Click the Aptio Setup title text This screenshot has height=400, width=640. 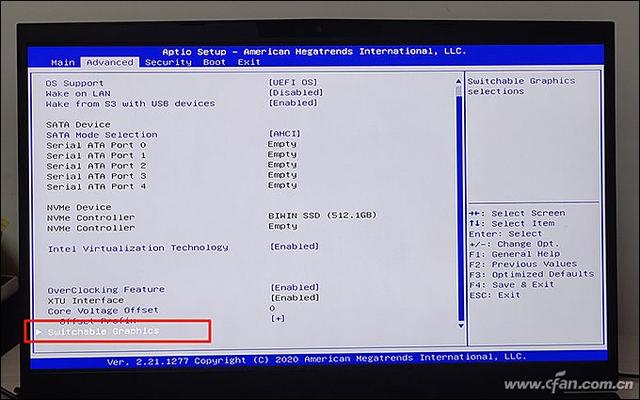point(314,51)
